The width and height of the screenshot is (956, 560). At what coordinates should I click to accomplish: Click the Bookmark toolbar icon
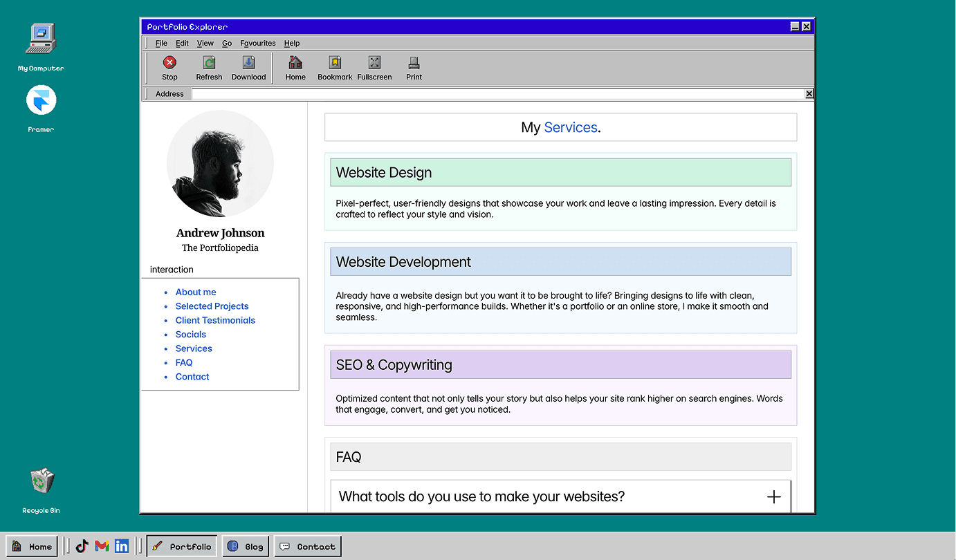[335, 63]
